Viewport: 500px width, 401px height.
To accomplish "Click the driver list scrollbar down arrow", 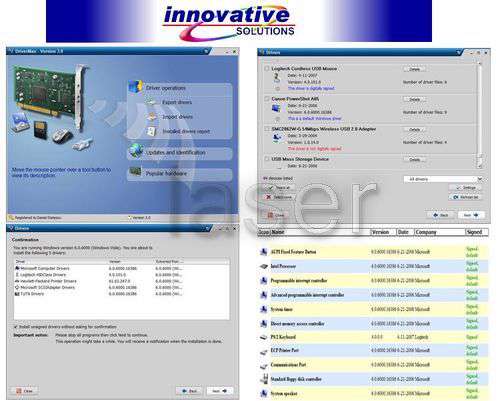I will point(480,165).
